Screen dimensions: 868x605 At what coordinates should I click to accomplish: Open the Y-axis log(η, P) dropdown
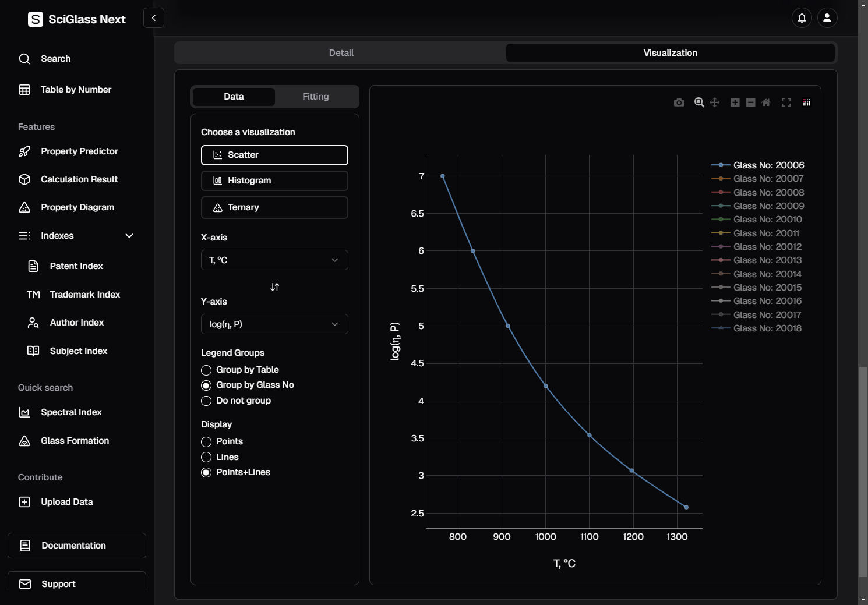tap(274, 324)
